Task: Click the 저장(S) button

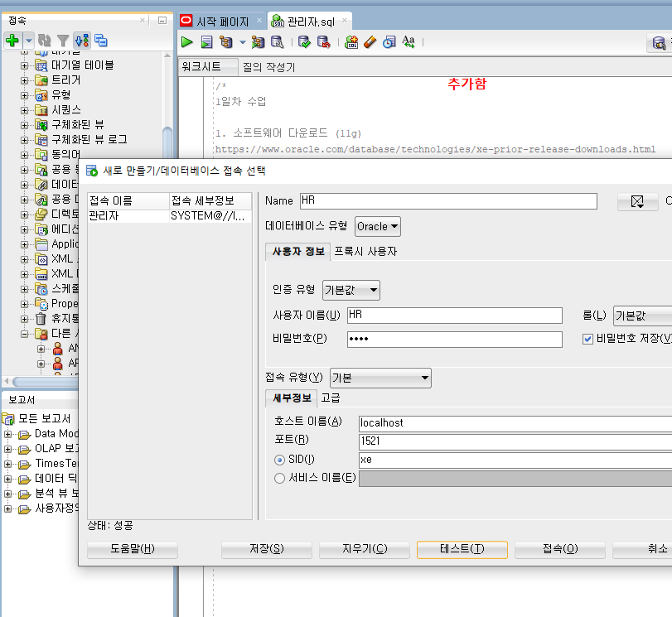Action: click(267, 549)
